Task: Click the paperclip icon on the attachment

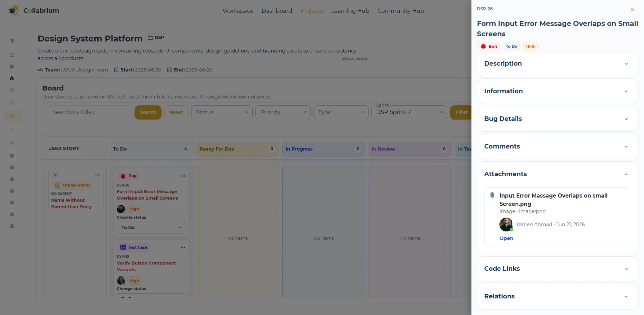Action: point(492,195)
